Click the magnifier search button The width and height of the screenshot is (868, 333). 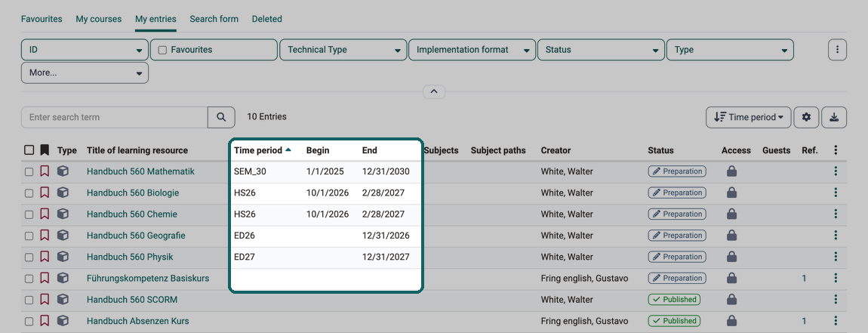(x=221, y=118)
